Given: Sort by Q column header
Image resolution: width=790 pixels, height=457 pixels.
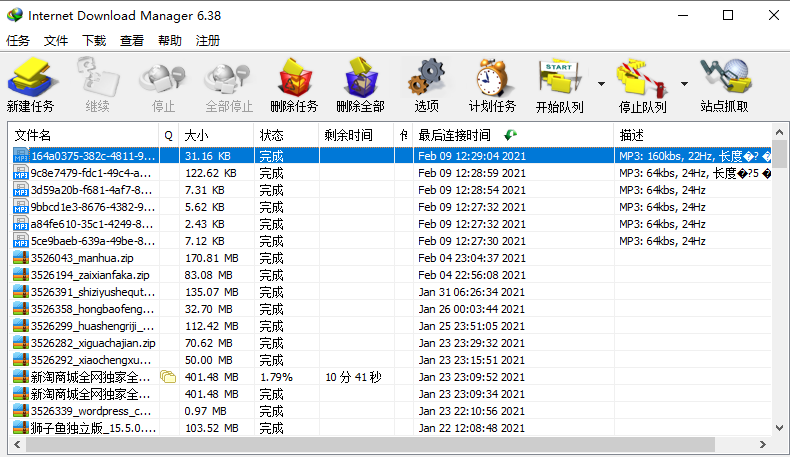Looking at the screenshot, I should (x=169, y=135).
